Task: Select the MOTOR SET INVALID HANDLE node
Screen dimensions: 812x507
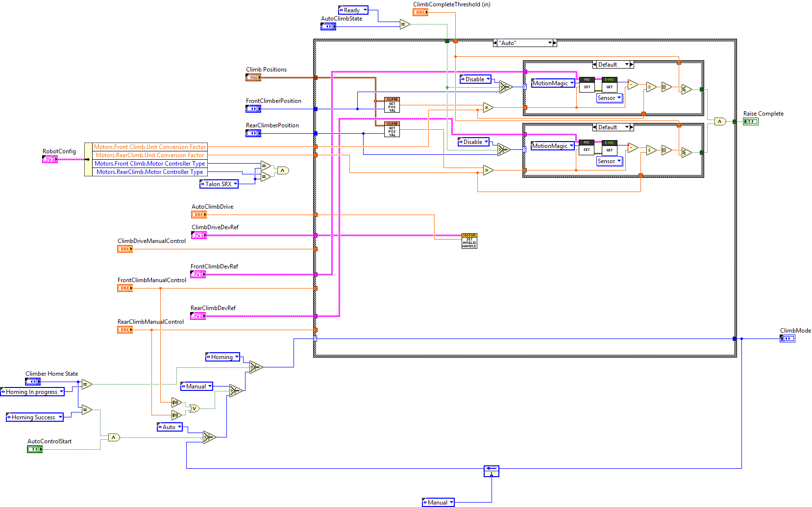Action: (x=468, y=240)
